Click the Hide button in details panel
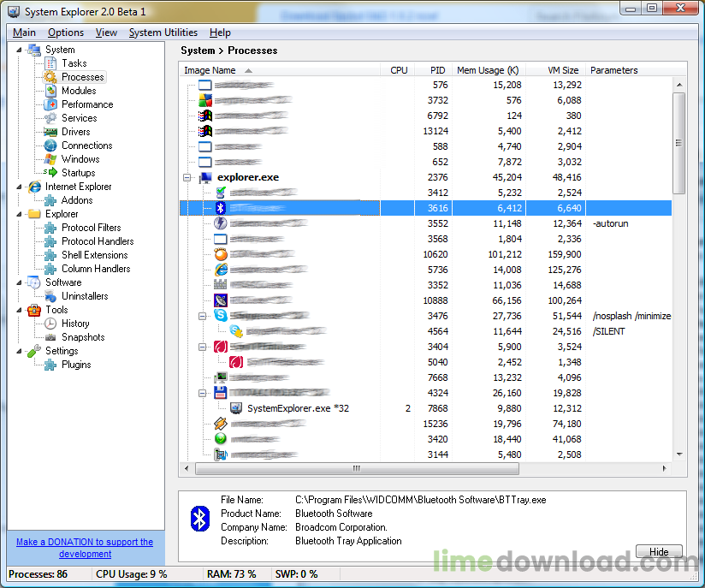 click(x=658, y=551)
